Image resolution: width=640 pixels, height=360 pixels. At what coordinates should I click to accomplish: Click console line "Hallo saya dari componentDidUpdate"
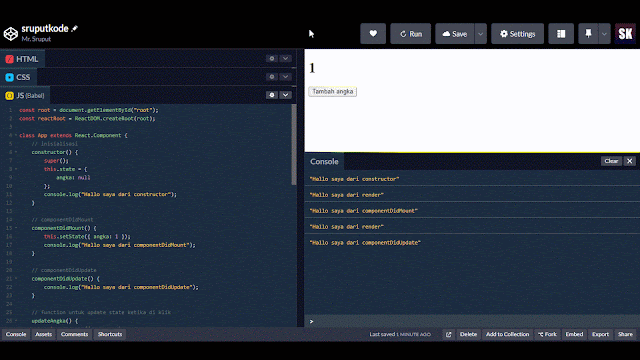tap(365, 242)
